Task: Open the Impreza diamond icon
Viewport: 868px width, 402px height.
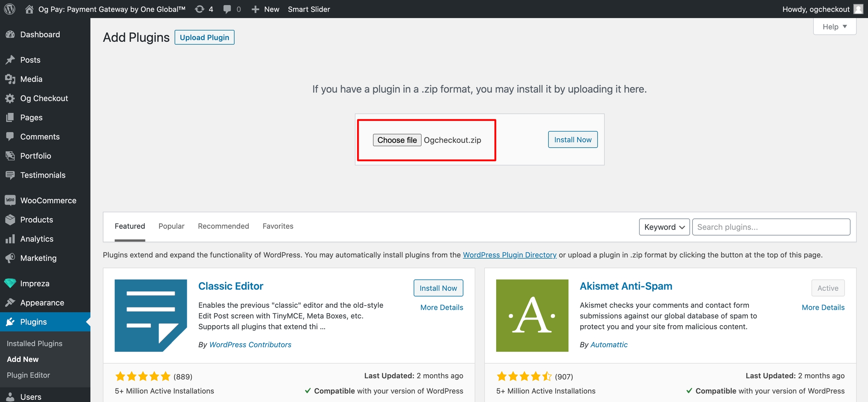Action: [10, 283]
